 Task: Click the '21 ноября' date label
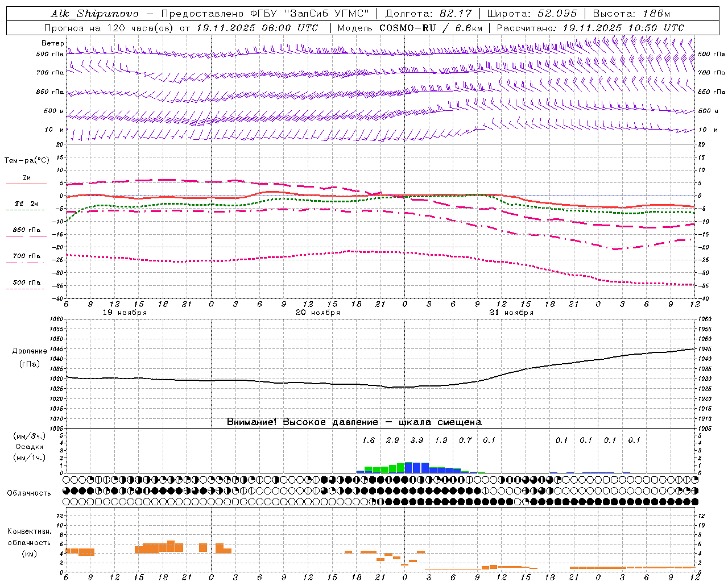511,313
